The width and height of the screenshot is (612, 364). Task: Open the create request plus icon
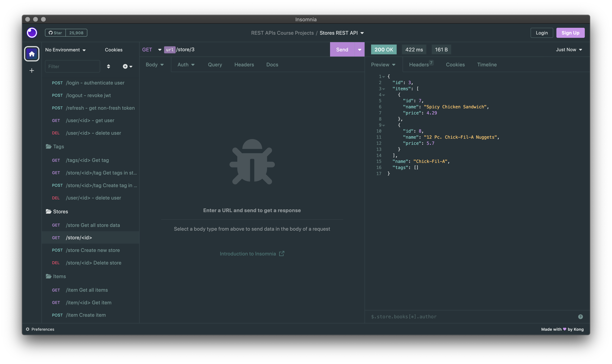(x=127, y=66)
